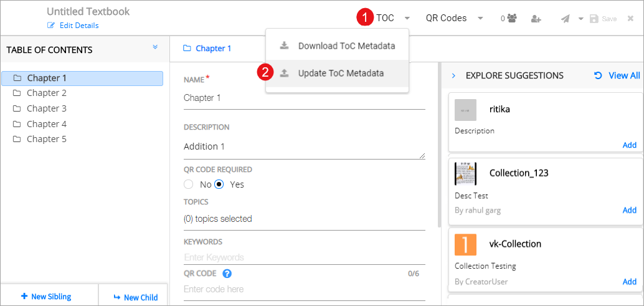Screen dimensions: 644x306
Task: Select Yes for QR Code Required
Action: click(x=219, y=184)
